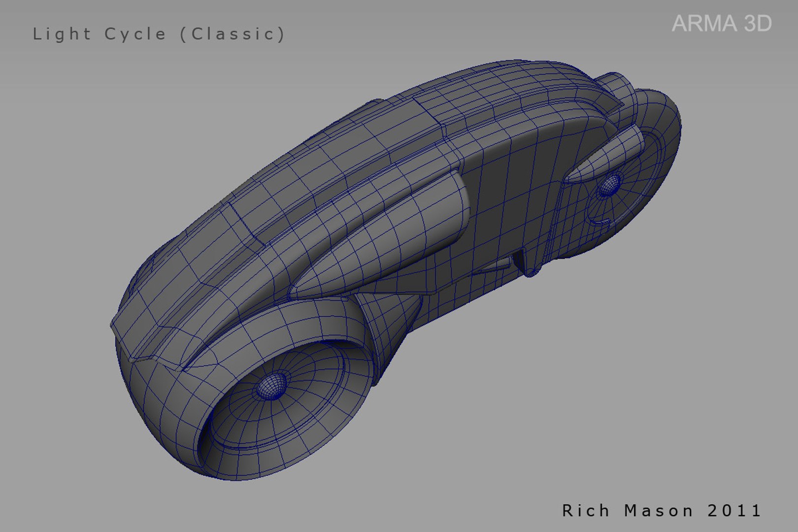Select the rear wheel hub sphere
798x532 pixels.
coord(610,185)
